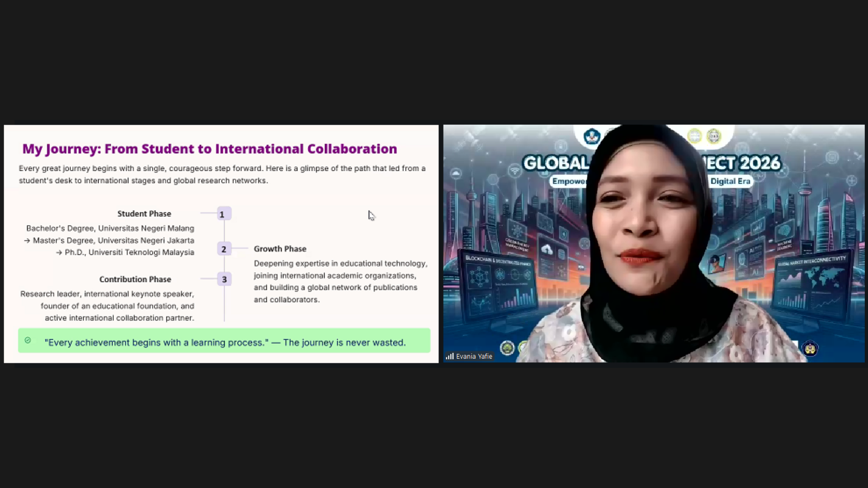Click the 'My Journey' slide title
868x488 pixels.
pyautogui.click(x=210, y=149)
